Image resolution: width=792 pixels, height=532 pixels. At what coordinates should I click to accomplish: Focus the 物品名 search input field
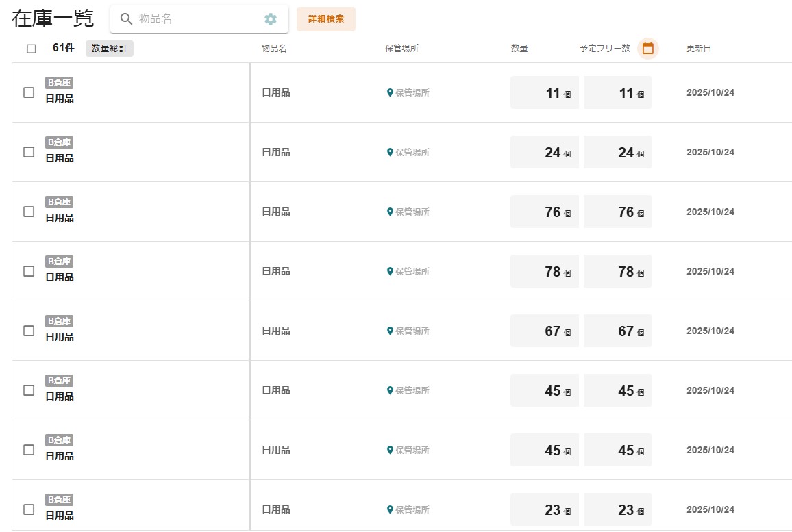click(x=195, y=19)
